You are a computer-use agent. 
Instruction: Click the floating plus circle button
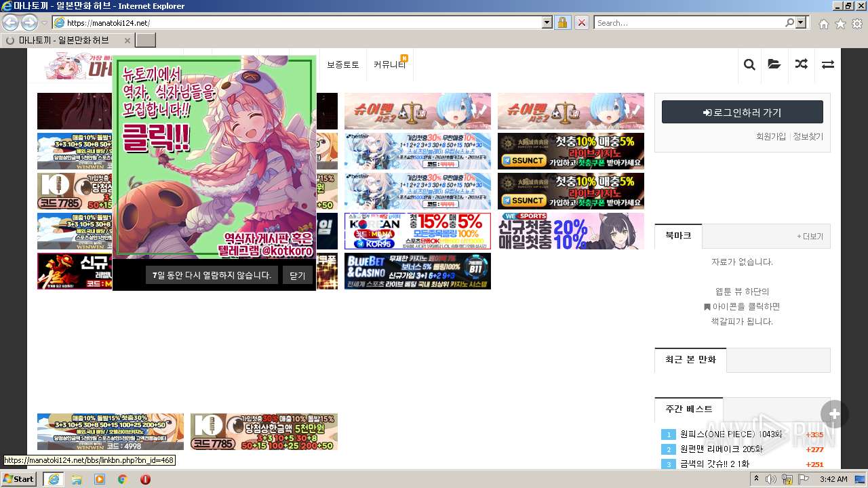point(834,414)
